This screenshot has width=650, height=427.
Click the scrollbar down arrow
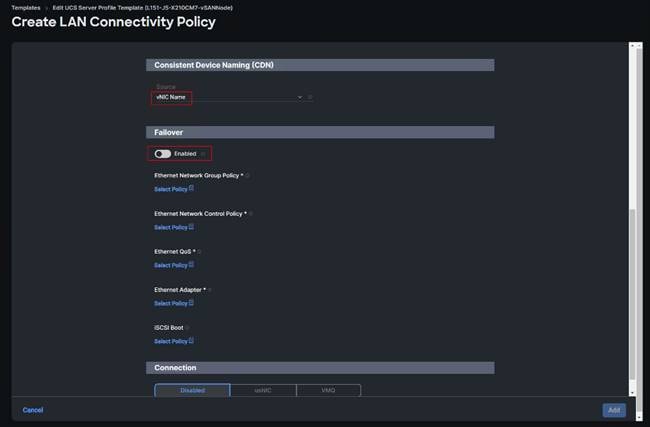632,393
